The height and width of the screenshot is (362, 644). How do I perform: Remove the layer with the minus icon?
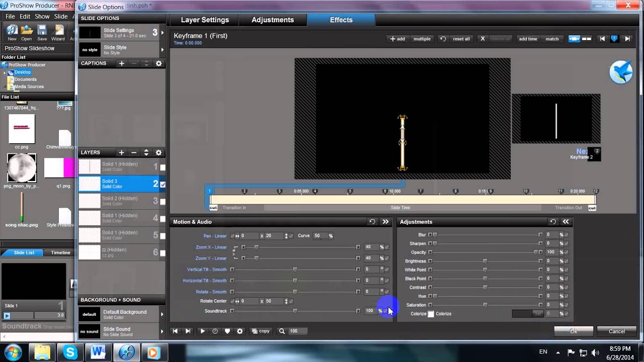click(x=134, y=152)
